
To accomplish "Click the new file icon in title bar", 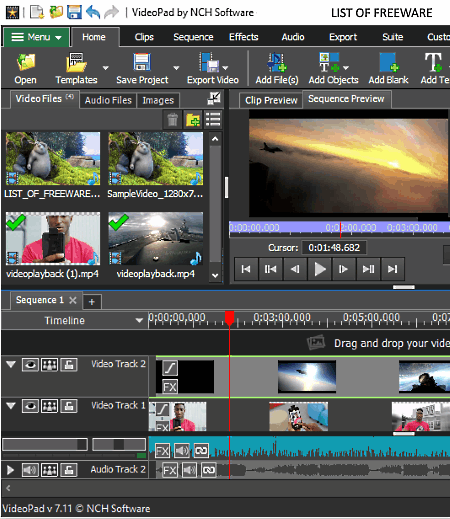I will [37, 12].
